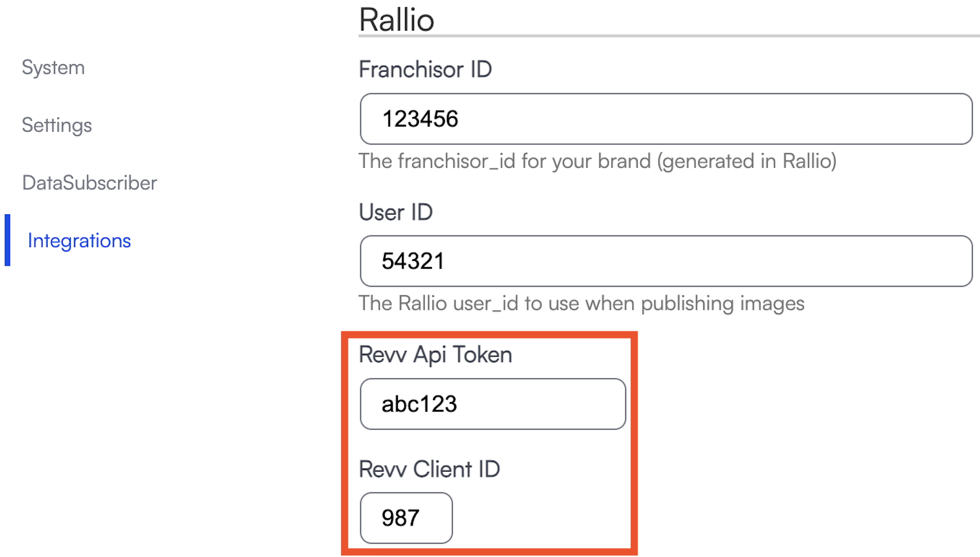Click the User ID field label
This screenshot has width=980, height=557.
396,212
